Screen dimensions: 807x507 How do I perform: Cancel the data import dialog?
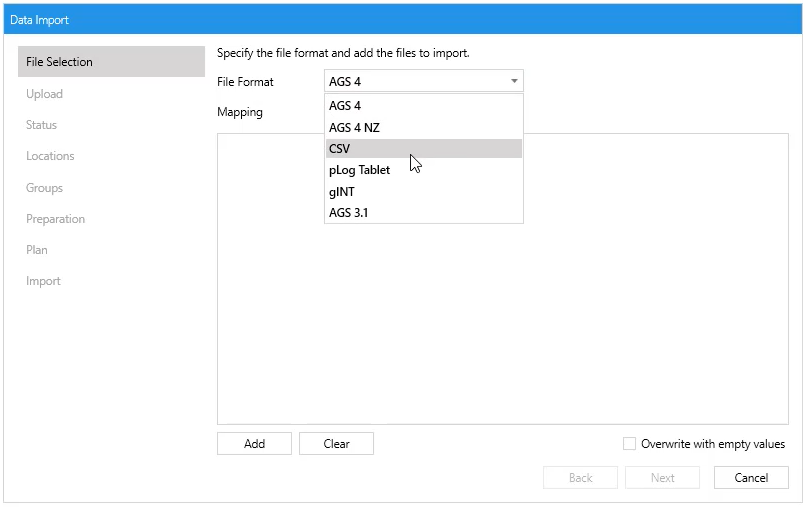tap(751, 478)
